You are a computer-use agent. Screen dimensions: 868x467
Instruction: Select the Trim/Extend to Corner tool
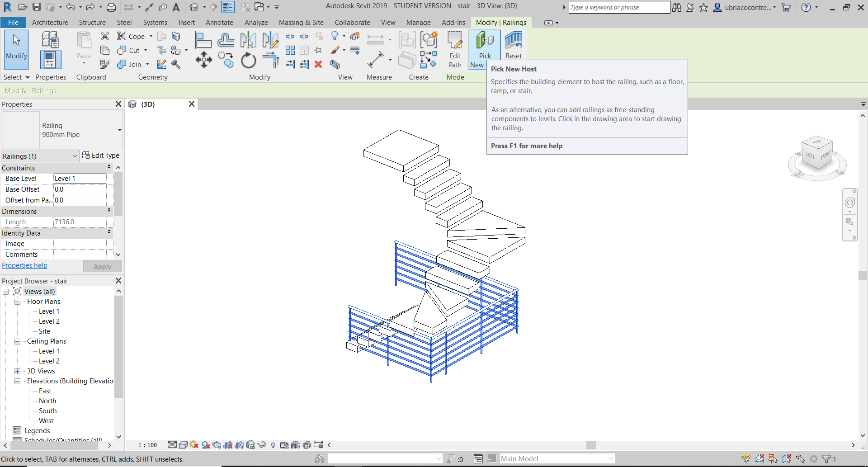(271, 60)
